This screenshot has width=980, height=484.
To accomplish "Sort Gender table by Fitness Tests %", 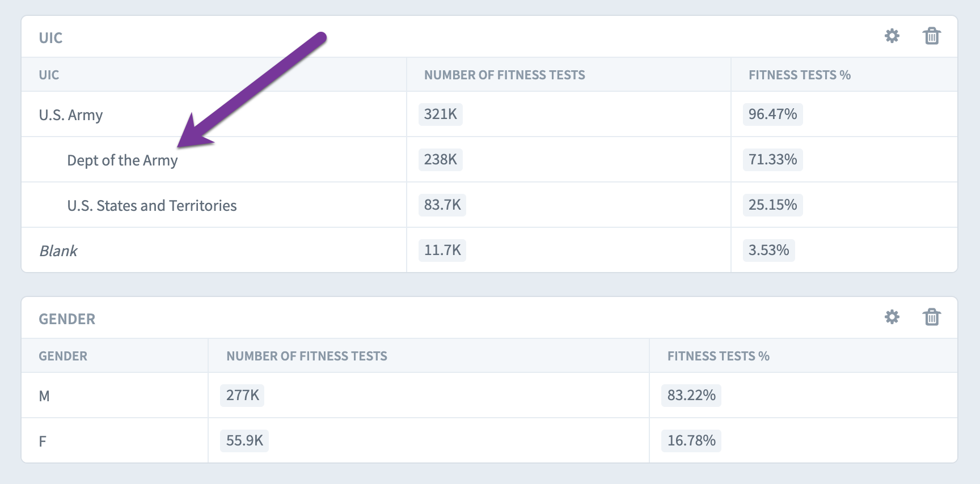I will tap(719, 356).
